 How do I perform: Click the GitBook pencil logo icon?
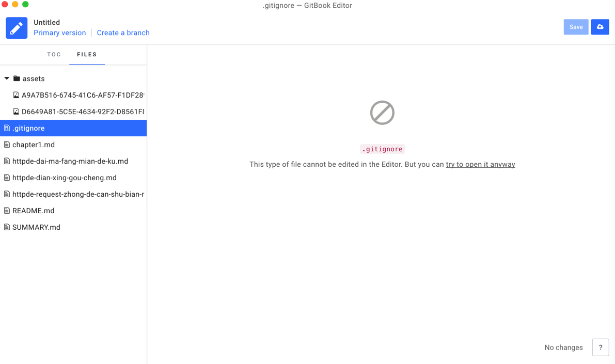click(x=17, y=28)
